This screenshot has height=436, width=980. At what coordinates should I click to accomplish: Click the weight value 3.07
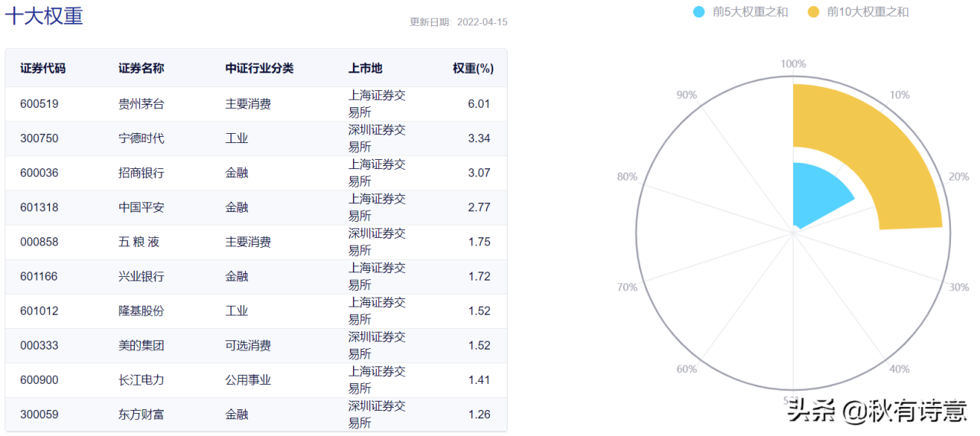coord(479,173)
